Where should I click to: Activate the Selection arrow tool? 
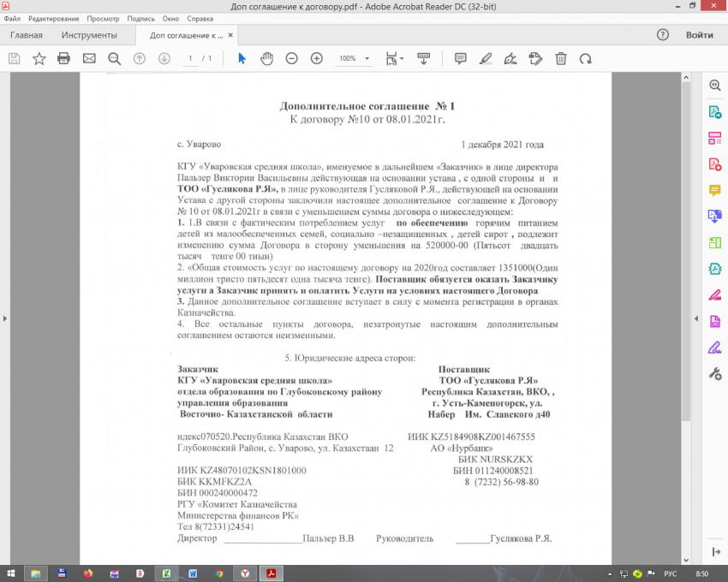242,58
